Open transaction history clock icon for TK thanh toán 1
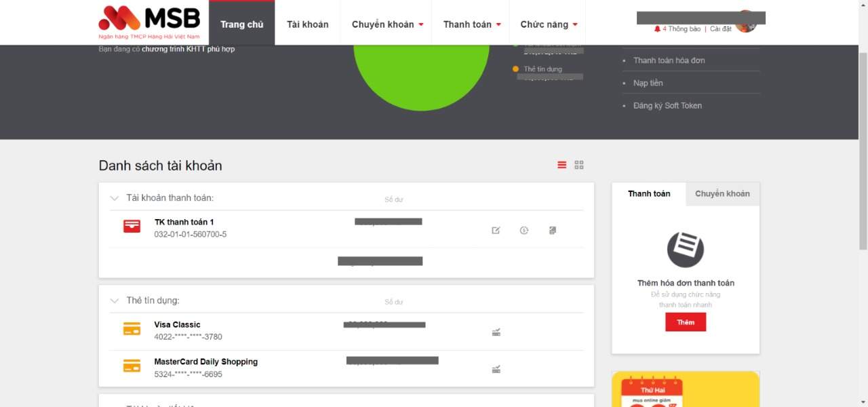 coord(524,231)
